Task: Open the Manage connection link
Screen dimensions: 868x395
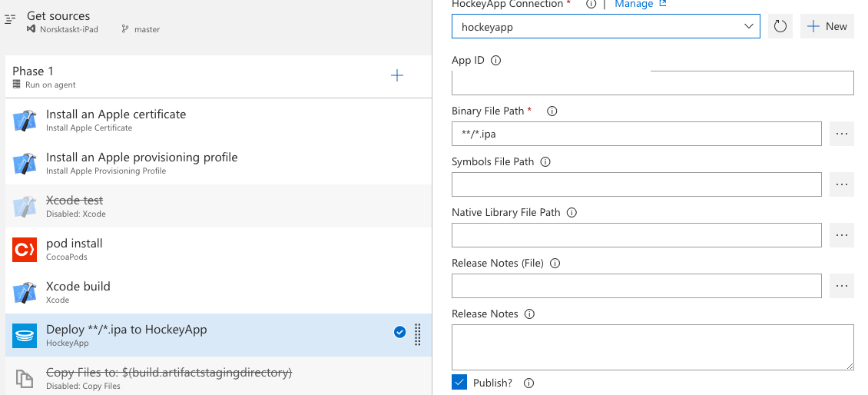Action: point(640,4)
